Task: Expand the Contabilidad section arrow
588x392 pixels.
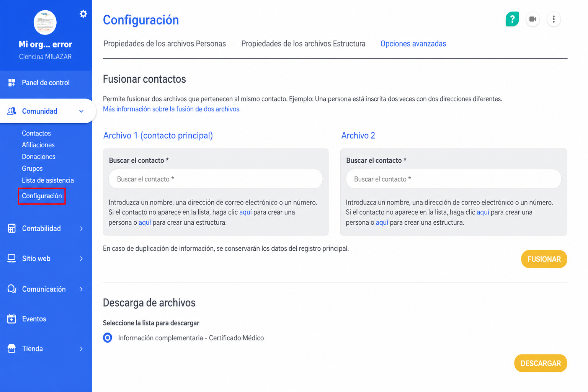Action: (x=81, y=229)
